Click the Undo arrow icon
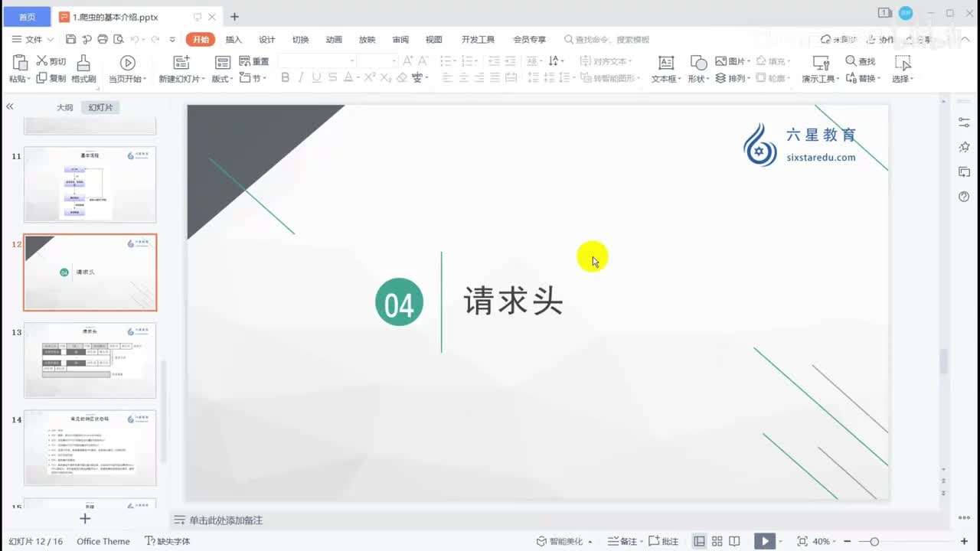Image resolution: width=980 pixels, height=551 pixels. [134, 39]
